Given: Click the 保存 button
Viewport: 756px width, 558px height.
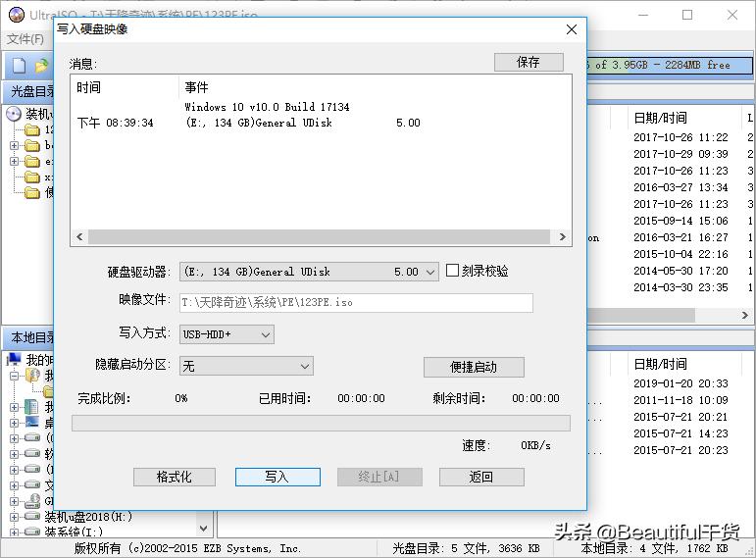Looking at the screenshot, I should click(x=529, y=62).
